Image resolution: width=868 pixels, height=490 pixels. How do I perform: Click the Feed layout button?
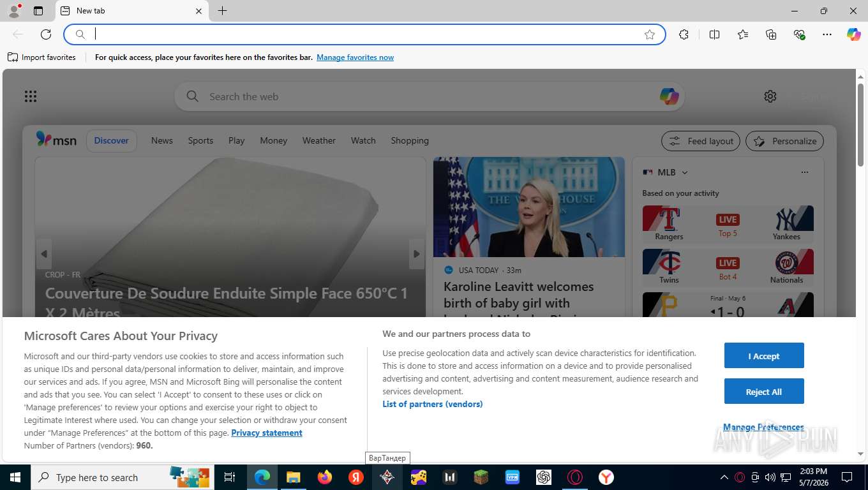701,141
